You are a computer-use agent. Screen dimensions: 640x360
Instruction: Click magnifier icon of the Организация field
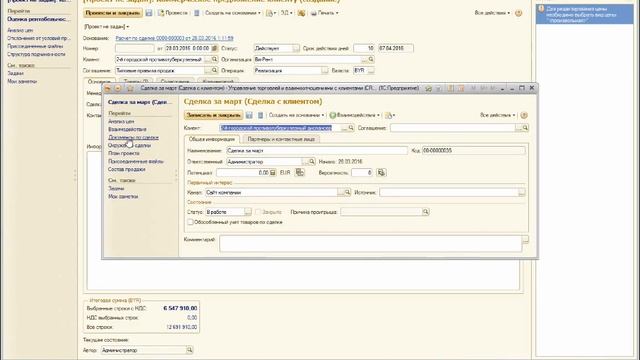tap(371, 59)
